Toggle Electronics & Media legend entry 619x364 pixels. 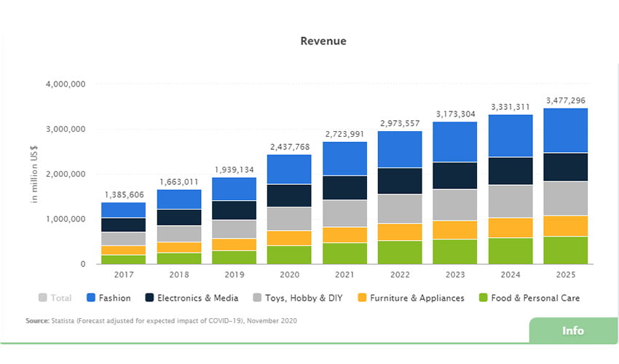[x=192, y=298]
